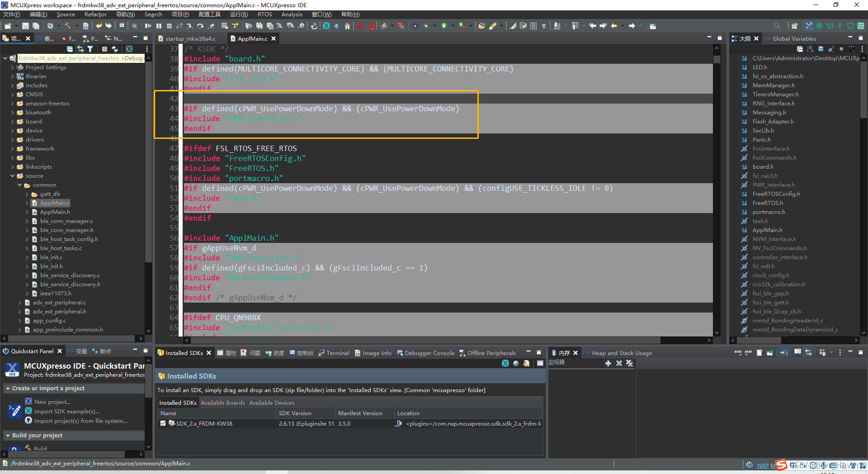Collapse the Create or import a project section
The width and height of the screenshot is (868, 474).
point(8,389)
